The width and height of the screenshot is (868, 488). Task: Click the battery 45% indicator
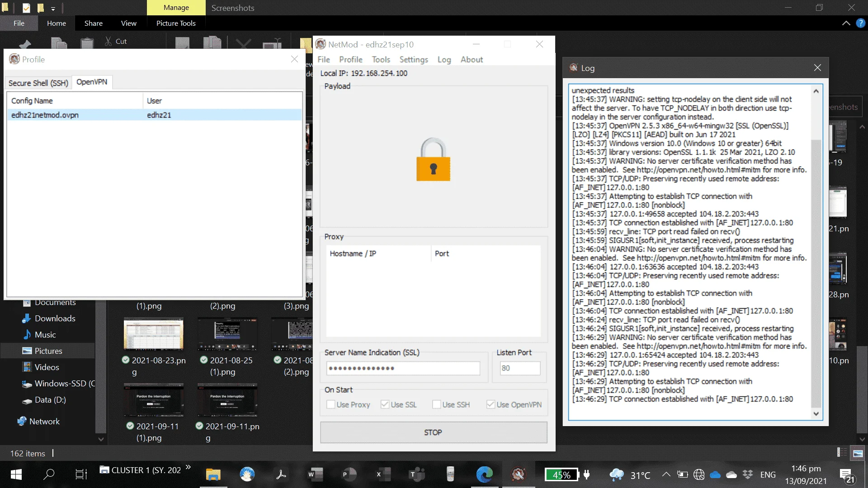click(561, 475)
